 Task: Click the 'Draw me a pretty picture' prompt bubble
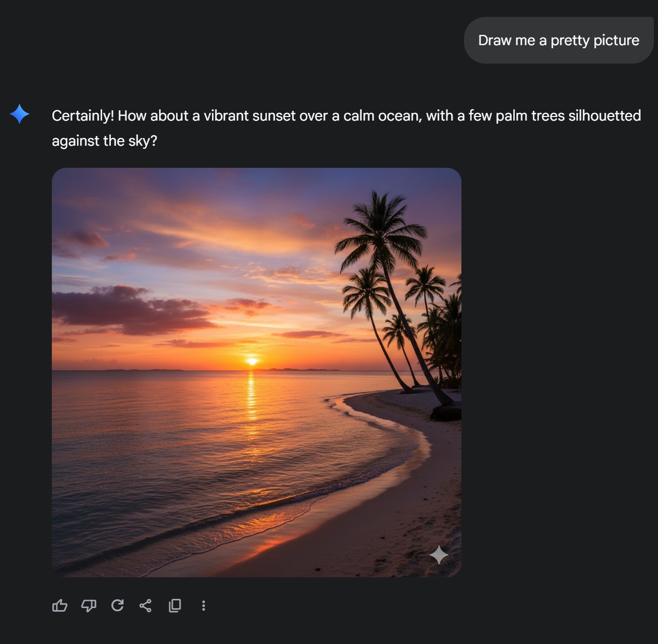click(559, 41)
